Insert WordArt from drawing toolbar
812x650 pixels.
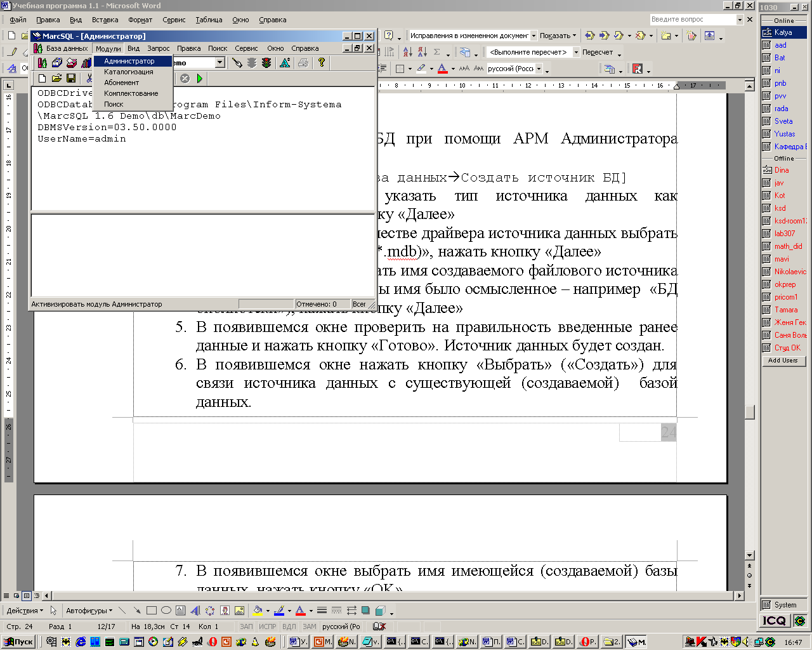[x=195, y=611]
